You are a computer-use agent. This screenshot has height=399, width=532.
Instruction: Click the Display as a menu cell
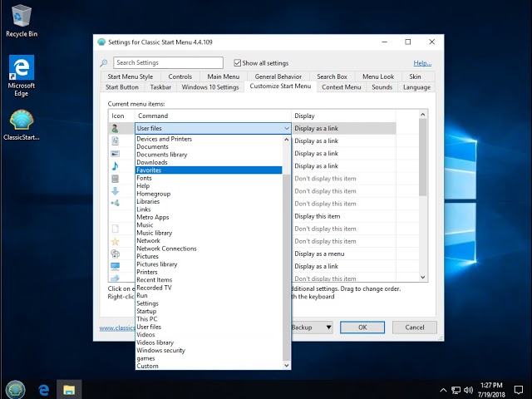(x=343, y=254)
